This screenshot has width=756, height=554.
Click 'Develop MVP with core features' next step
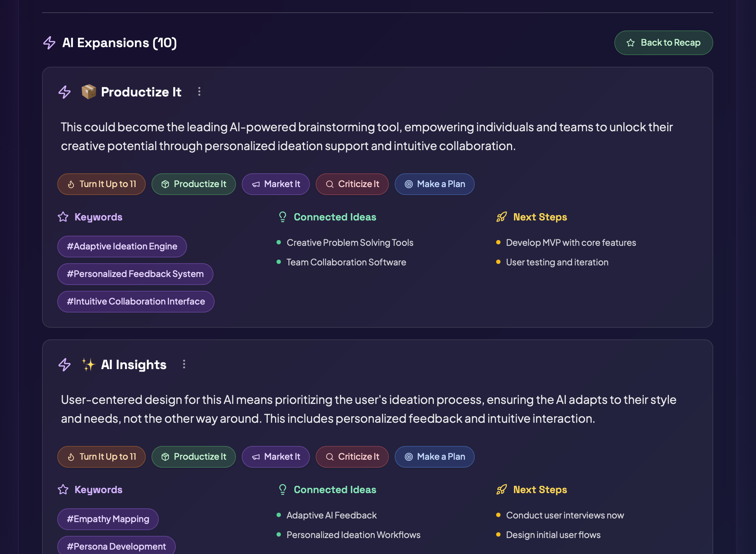(x=571, y=243)
